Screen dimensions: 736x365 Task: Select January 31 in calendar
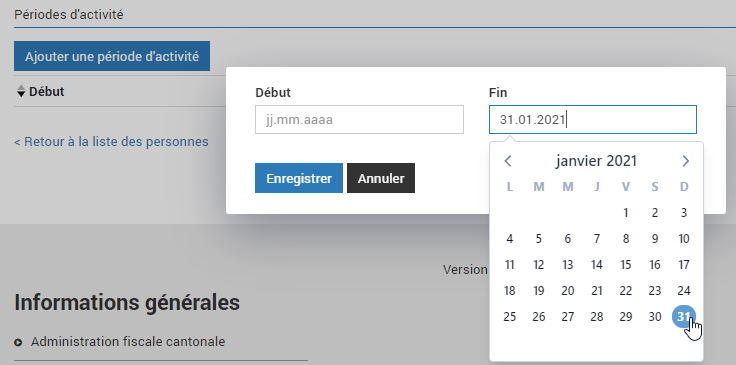684,317
